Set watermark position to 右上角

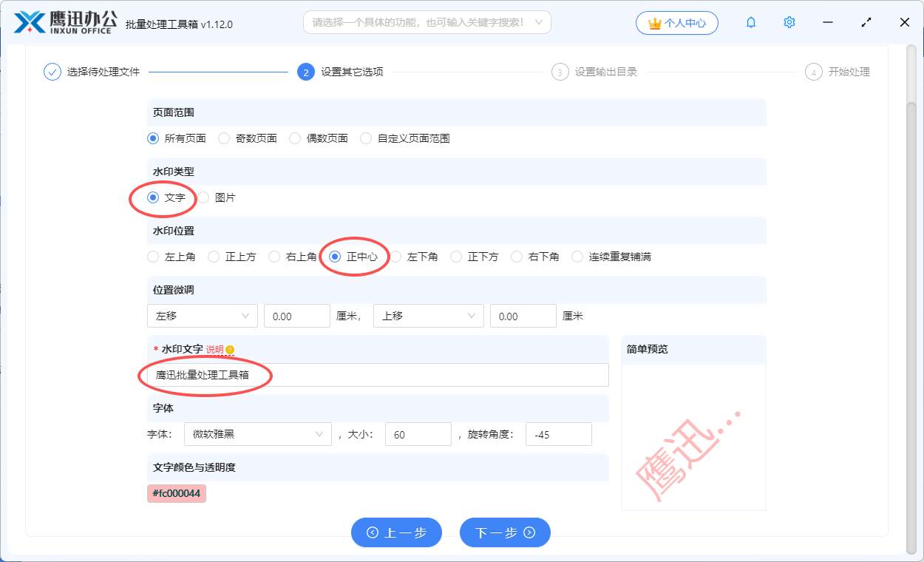click(x=293, y=257)
